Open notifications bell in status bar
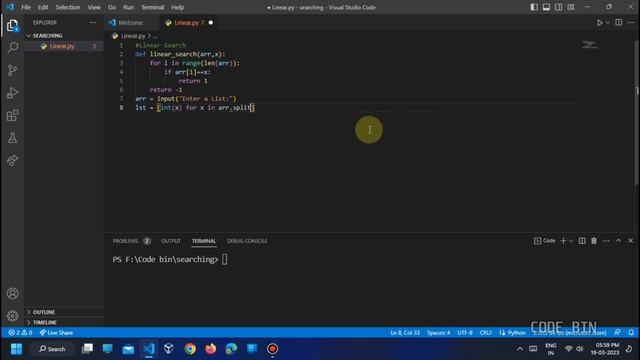The width and height of the screenshot is (640, 360). [631, 333]
